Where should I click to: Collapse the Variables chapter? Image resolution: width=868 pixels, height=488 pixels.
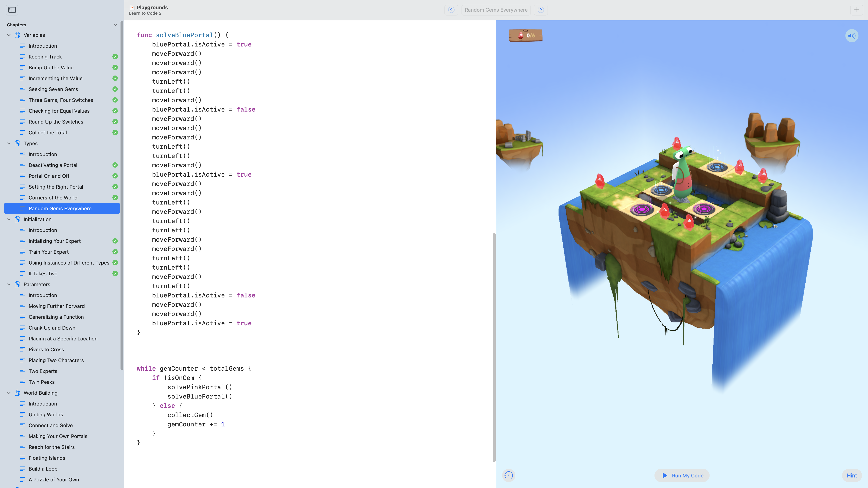coord(9,35)
